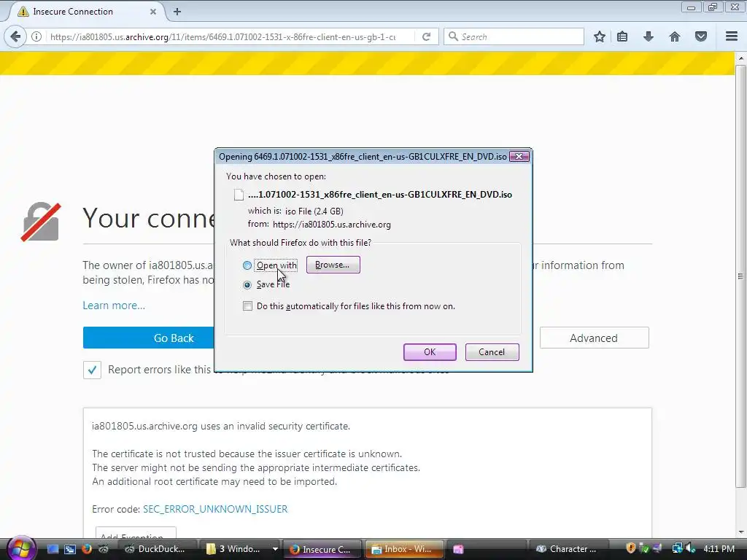Screen dimensions: 747x560
Task: Click in the URL address field
Action: [222, 36]
